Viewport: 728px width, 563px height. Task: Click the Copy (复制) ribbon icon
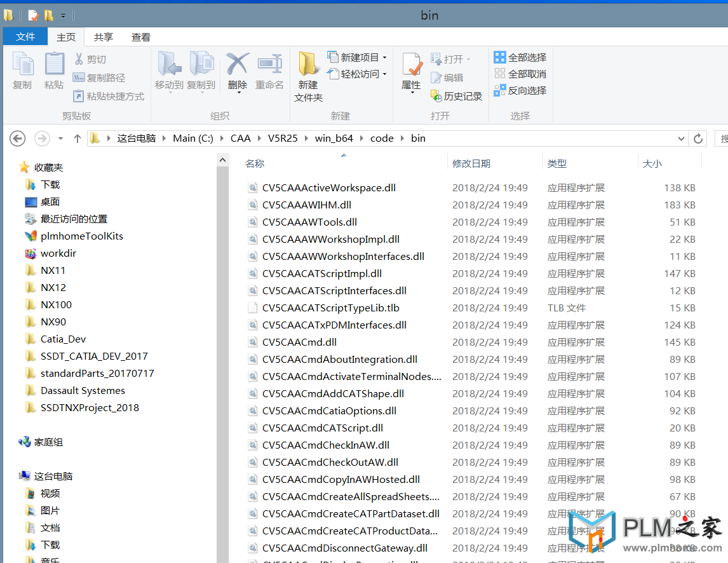pos(22,64)
